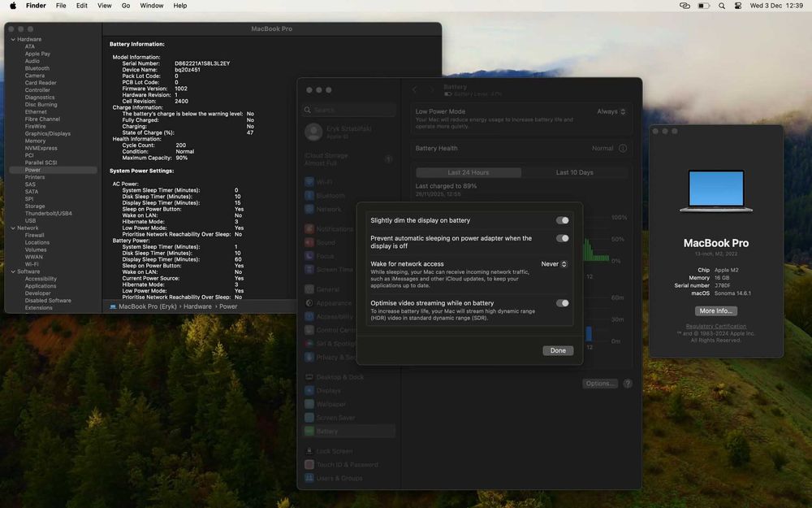Switch to the Last 10 Days tab
Image resolution: width=812 pixels, height=508 pixels.
tap(574, 172)
